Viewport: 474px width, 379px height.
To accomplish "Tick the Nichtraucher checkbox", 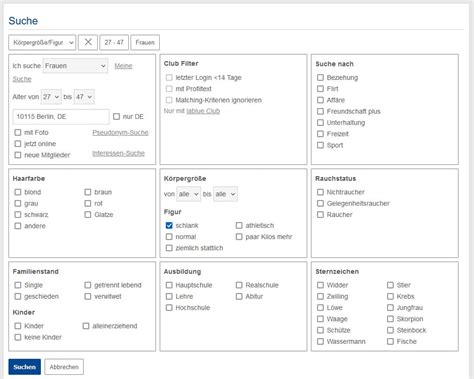I will coord(320,192).
